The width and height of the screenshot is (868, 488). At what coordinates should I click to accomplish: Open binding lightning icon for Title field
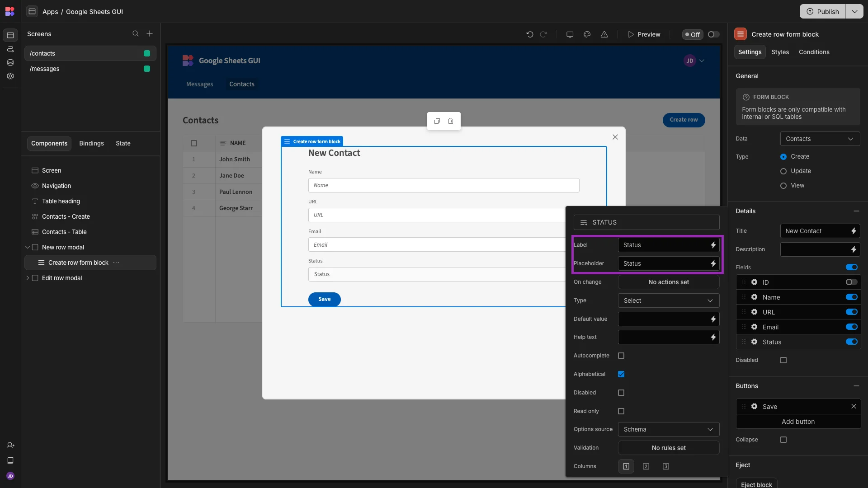pyautogui.click(x=854, y=231)
